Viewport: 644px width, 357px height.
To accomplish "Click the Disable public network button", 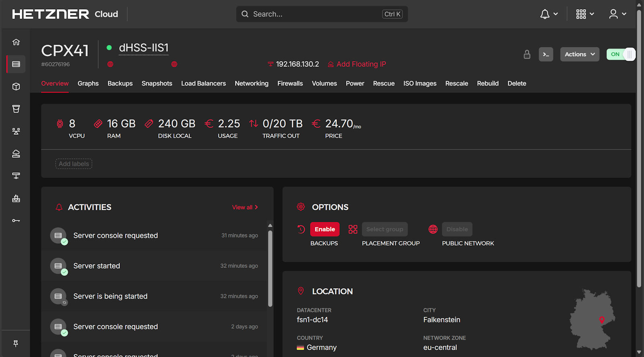I will point(457,229).
